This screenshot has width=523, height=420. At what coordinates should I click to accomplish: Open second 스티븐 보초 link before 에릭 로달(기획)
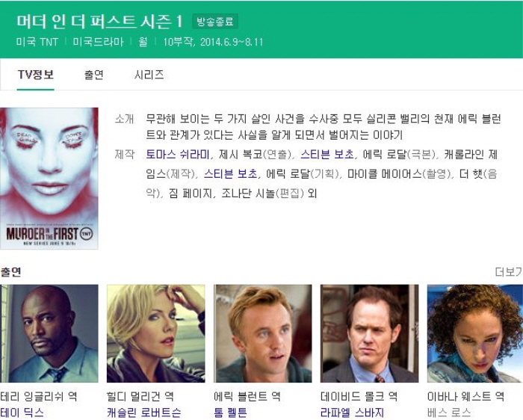coord(230,174)
